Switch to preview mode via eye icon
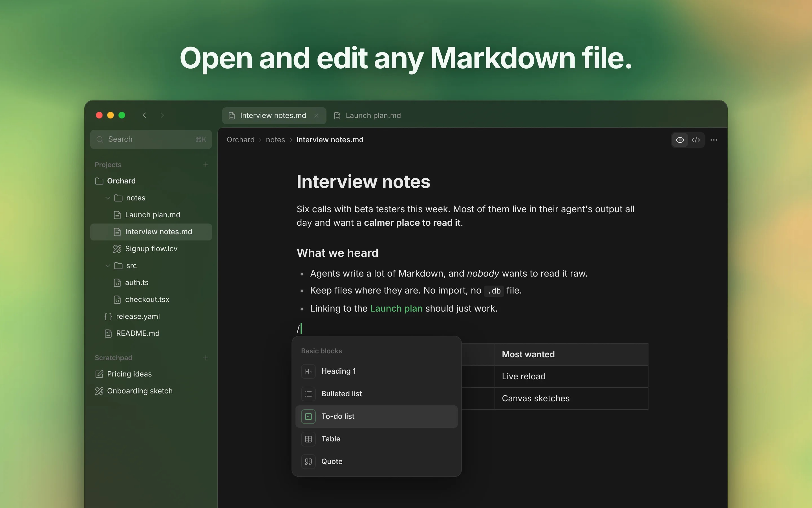This screenshot has height=508, width=812. 680,140
